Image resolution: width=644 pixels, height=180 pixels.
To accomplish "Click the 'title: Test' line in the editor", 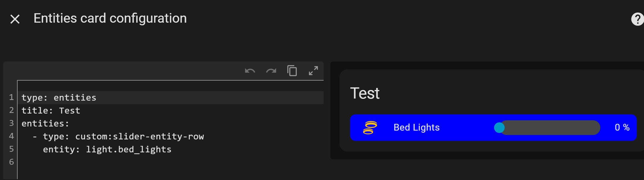I will (51, 111).
